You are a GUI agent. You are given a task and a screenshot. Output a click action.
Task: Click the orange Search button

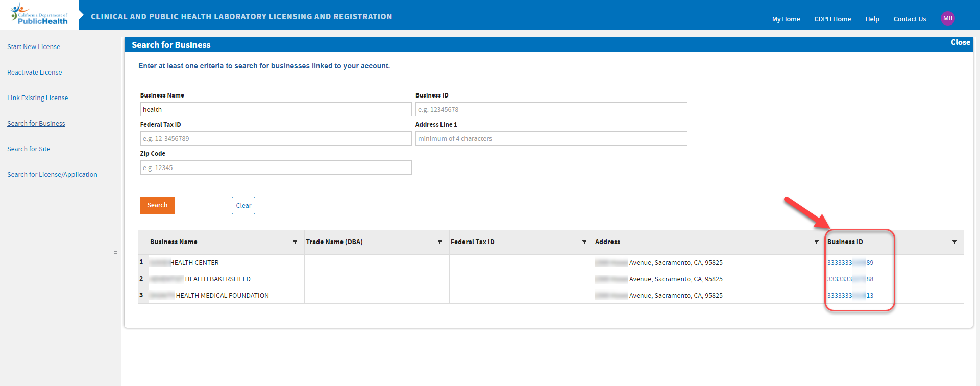[157, 205]
